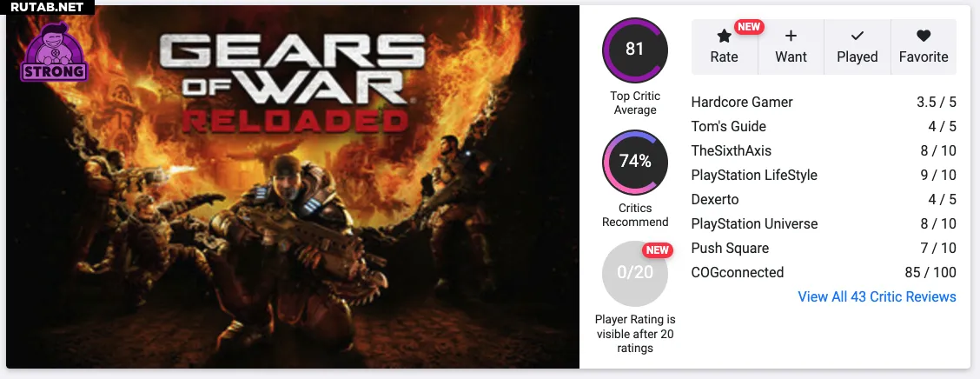The width and height of the screenshot is (980, 379).
Task: Click the 0/20 player rating circle
Action: (x=635, y=273)
